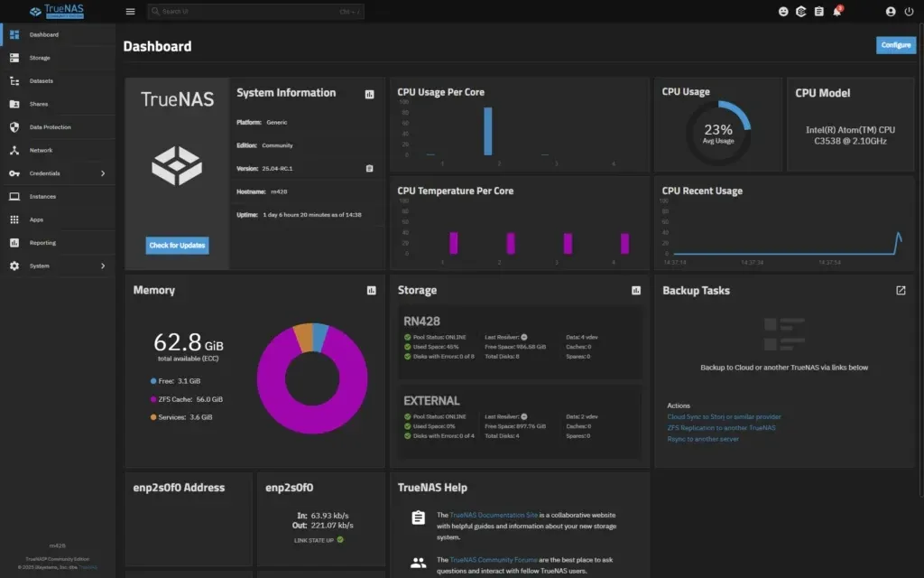Open the jobs clipboard icon in top bar

(818, 12)
